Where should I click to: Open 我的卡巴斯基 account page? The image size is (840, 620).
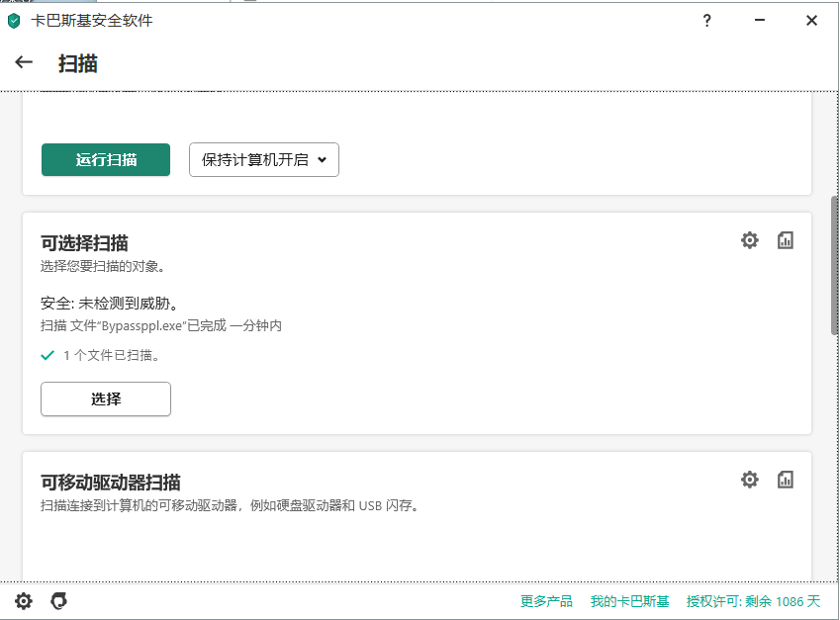631,600
